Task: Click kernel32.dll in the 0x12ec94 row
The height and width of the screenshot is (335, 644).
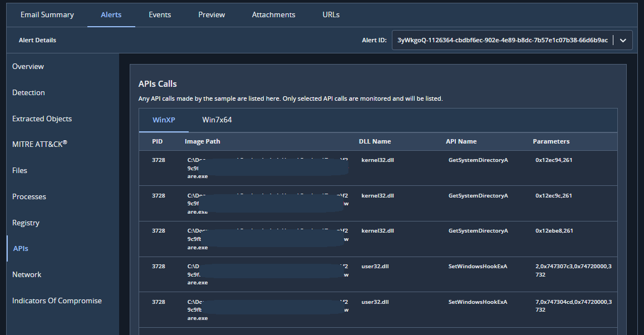Action: point(377,160)
